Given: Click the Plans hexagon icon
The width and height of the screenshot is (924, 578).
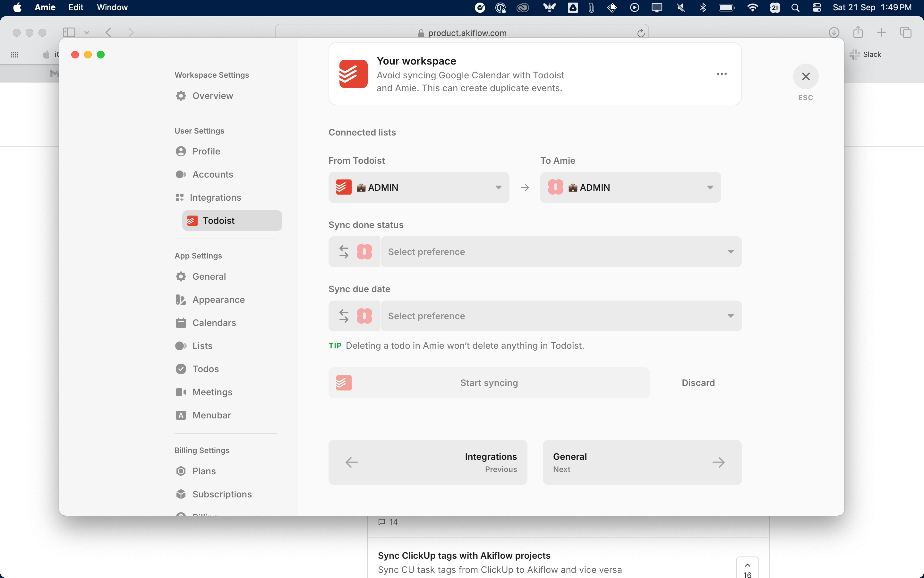Looking at the screenshot, I should (181, 471).
